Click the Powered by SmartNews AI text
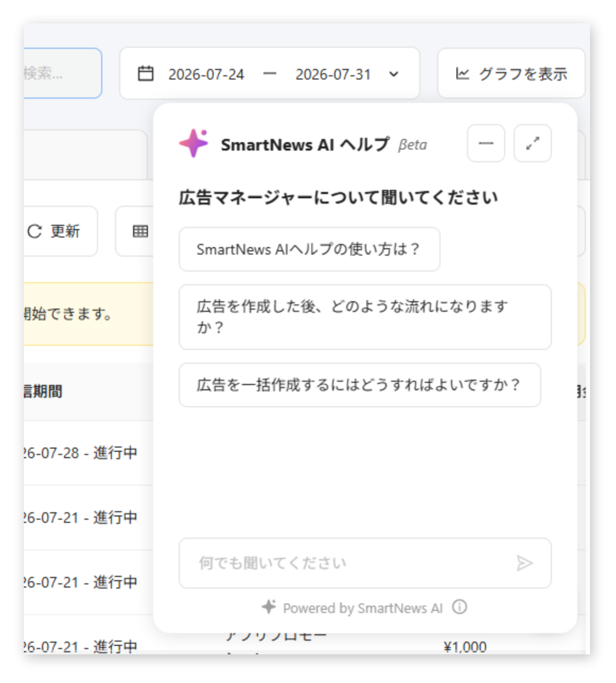This screenshot has height=683, width=616. click(363, 608)
